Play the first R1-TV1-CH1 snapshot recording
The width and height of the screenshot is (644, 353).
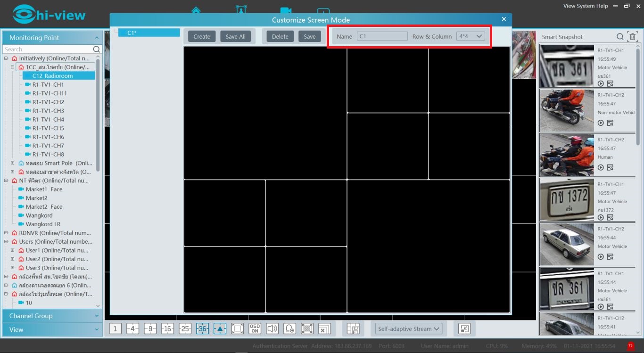click(601, 83)
